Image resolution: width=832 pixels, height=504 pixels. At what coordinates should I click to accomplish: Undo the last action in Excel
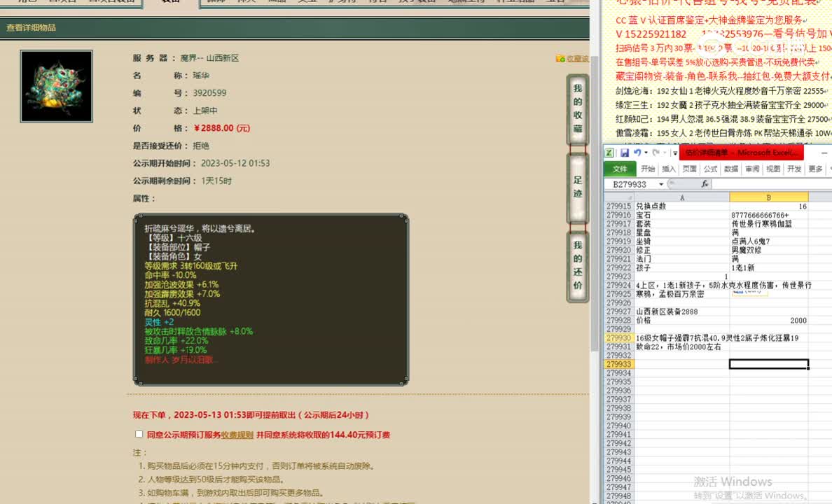[637, 153]
